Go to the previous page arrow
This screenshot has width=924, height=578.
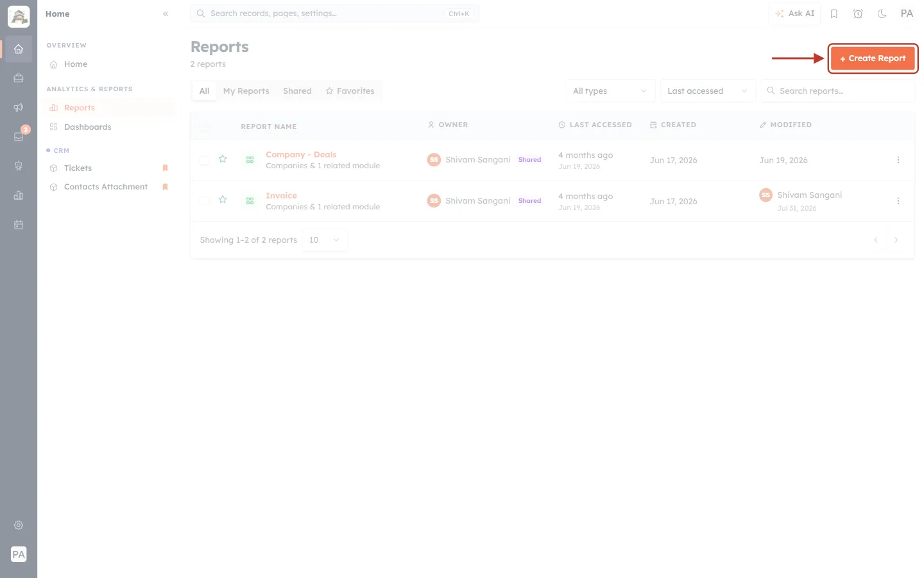[875, 240]
